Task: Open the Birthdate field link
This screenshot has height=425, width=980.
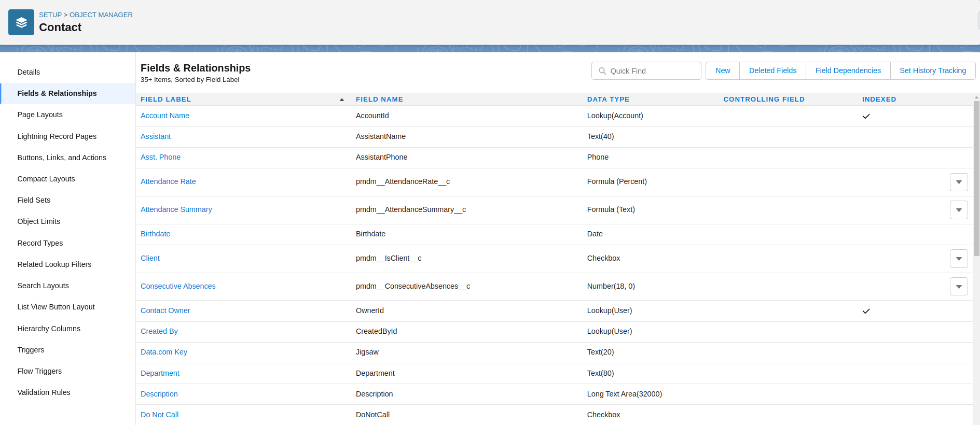Action: coord(156,234)
